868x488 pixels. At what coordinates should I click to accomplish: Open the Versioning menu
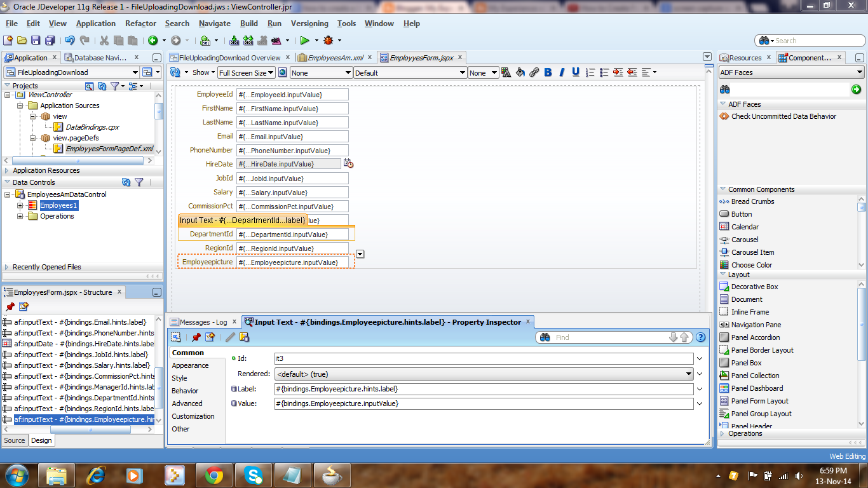point(309,24)
